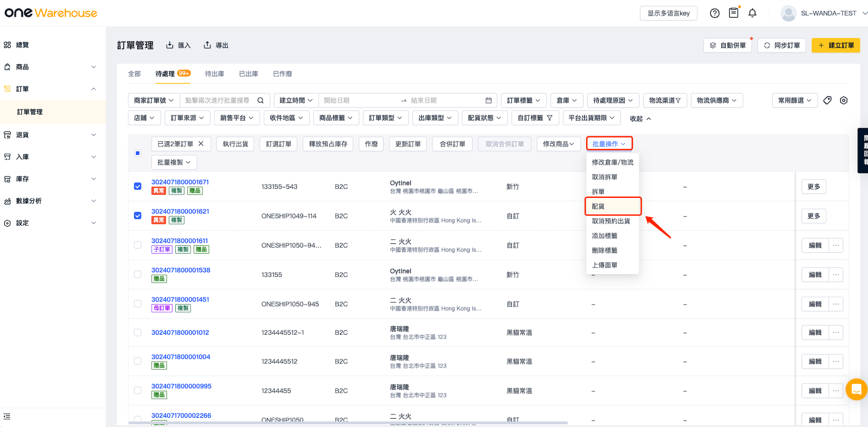Click the tag icon beside 常用篩選
Viewport: 868px width, 427px height.
click(827, 100)
